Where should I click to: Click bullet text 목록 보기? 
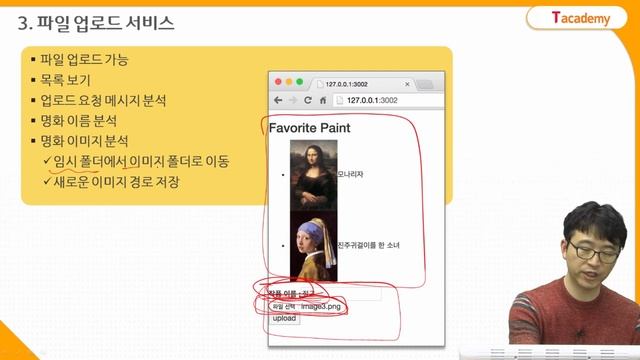[65, 80]
